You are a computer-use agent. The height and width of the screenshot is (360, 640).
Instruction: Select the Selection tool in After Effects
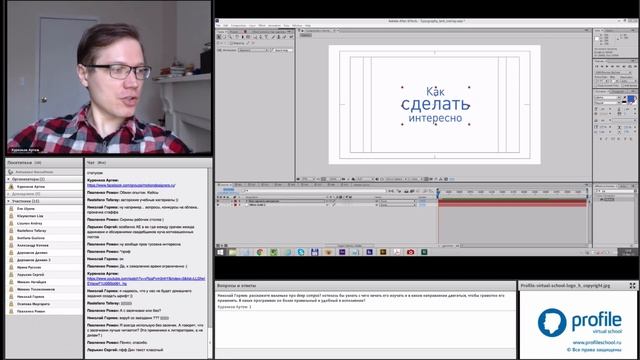219,37
